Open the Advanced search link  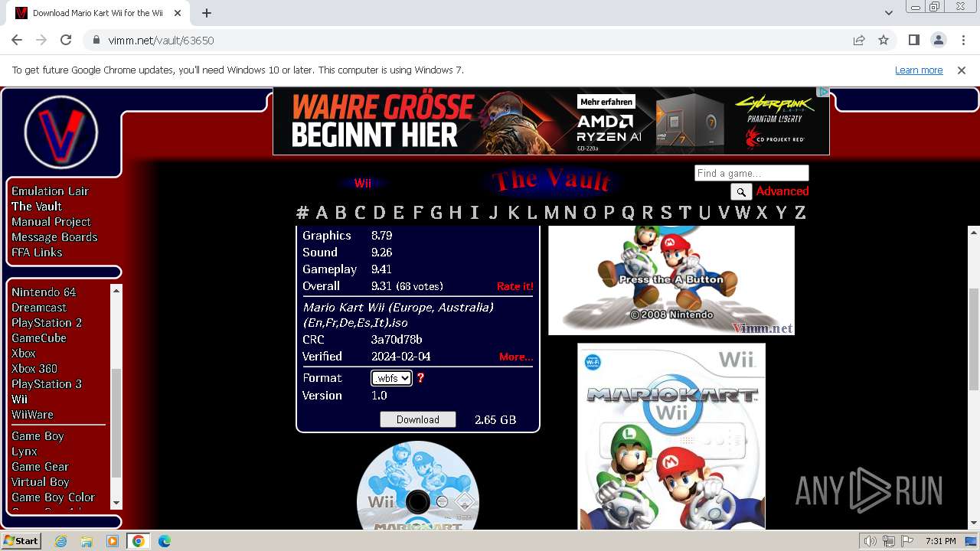pos(782,191)
